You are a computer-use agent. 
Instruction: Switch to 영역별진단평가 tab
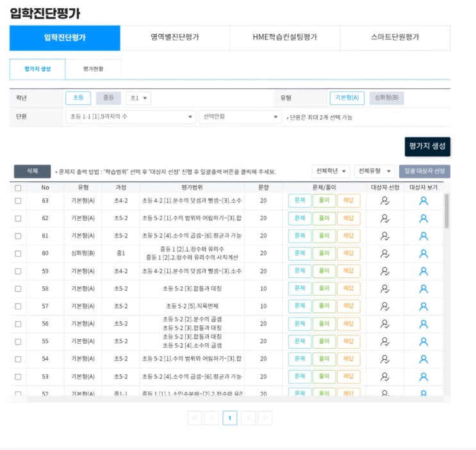pyautogui.click(x=174, y=37)
